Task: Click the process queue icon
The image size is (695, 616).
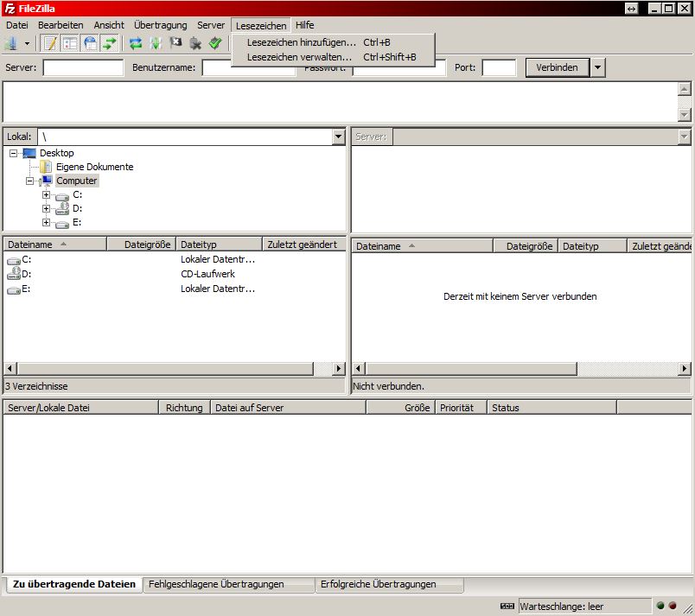Action: coord(156,43)
